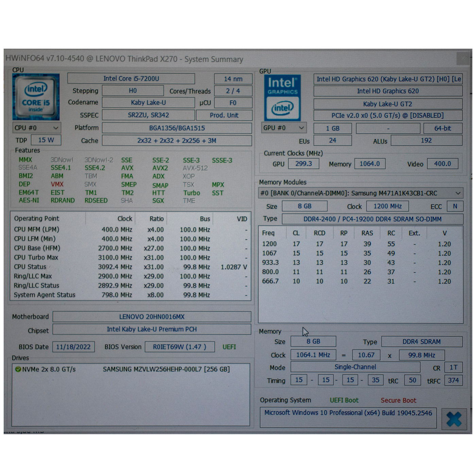Select the System Agent Status row
The width and height of the screenshot is (476, 476).
click(131, 295)
